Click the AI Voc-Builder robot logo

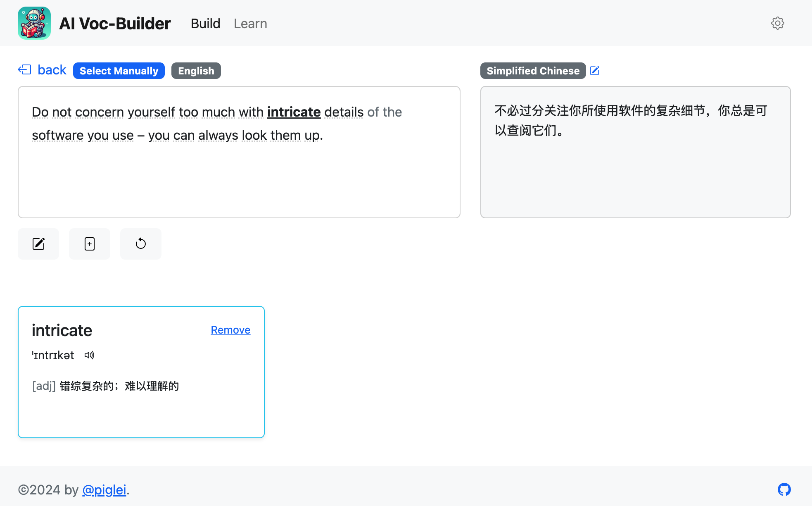click(x=35, y=23)
